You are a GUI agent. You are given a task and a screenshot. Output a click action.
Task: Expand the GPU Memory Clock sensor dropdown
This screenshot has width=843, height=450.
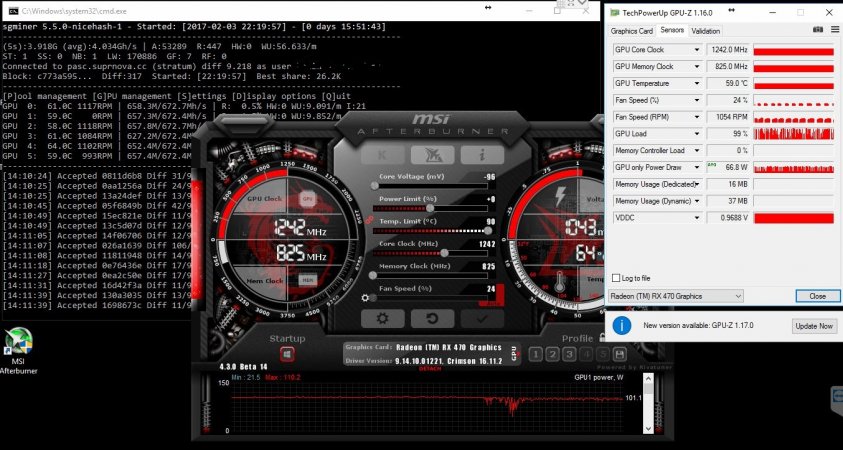click(x=697, y=67)
